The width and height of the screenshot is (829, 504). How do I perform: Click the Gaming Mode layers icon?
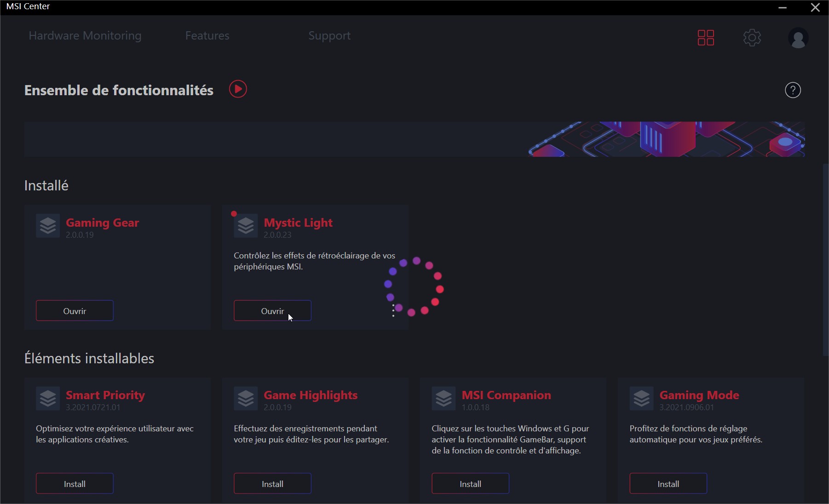(641, 399)
